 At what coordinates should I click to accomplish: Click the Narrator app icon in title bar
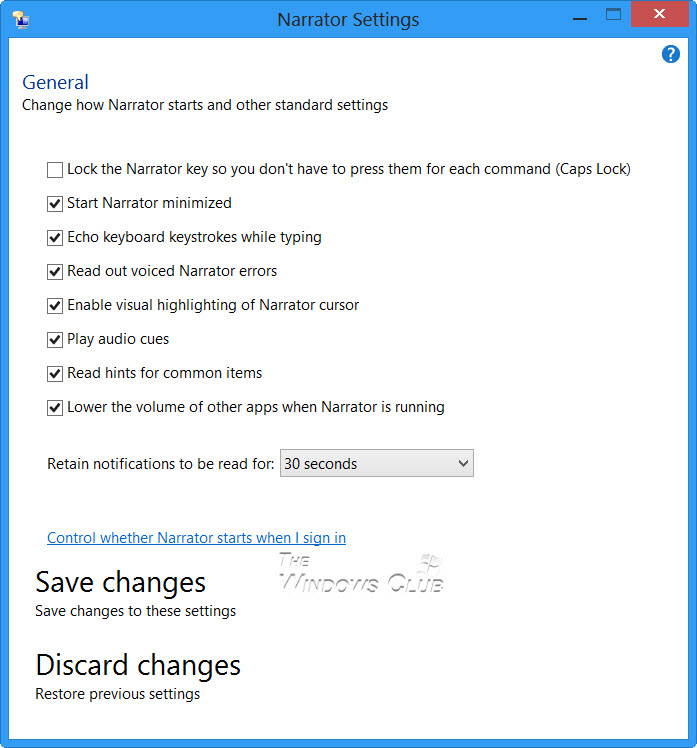coord(19,18)
